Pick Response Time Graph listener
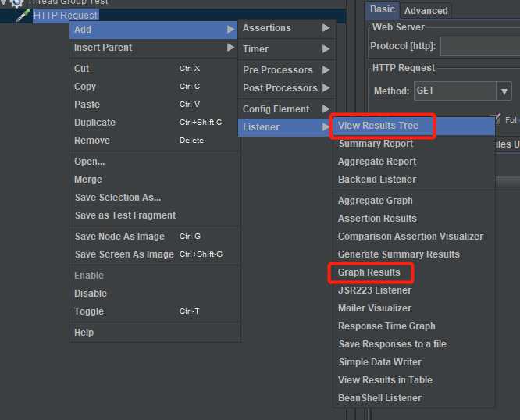The height and width of the screenshot is (420, 520). click(386, 326)
